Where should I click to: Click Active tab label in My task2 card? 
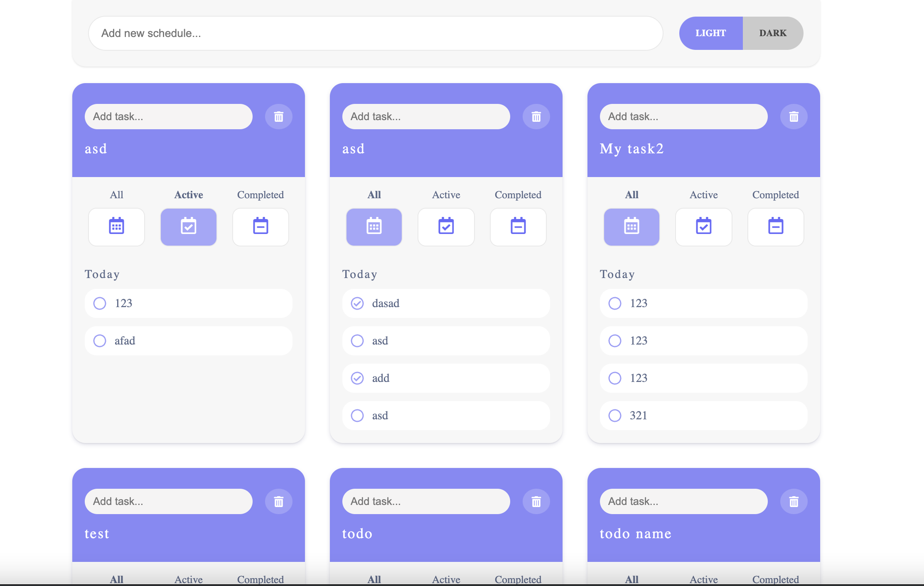click(703, 195)
